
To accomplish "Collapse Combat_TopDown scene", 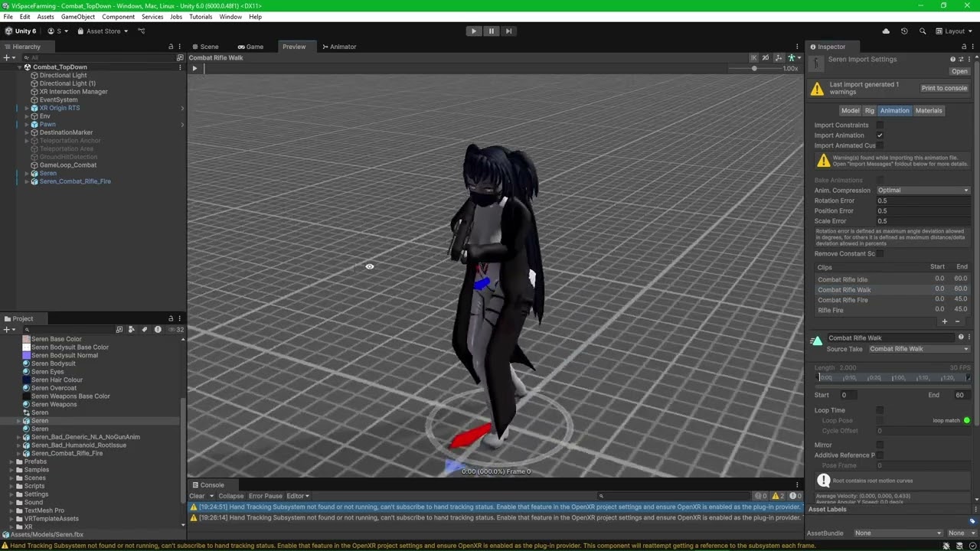I will click(20, 67).
